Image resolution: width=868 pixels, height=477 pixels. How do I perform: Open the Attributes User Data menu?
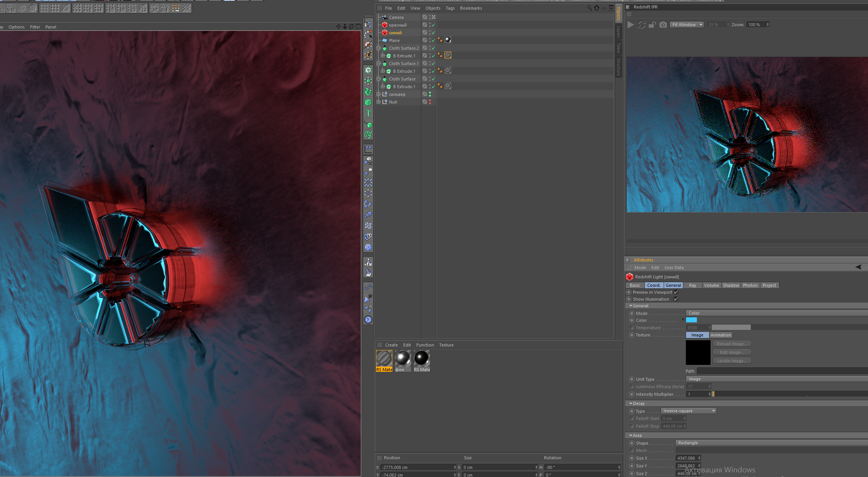[x=674, y=268]
